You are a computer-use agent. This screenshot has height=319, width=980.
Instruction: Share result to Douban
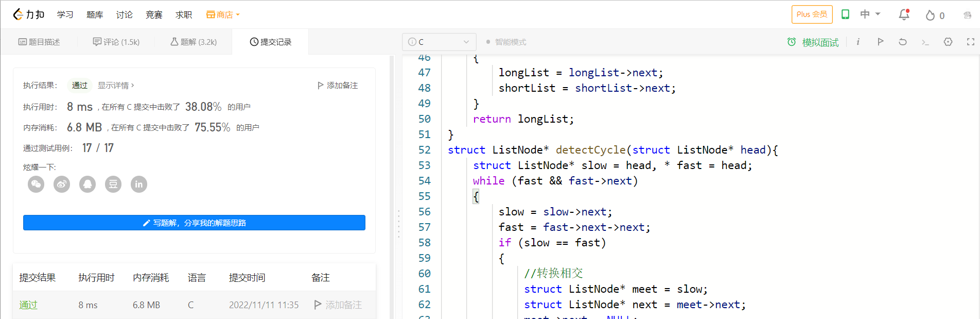pyautogui.click(x=113, y=184)
